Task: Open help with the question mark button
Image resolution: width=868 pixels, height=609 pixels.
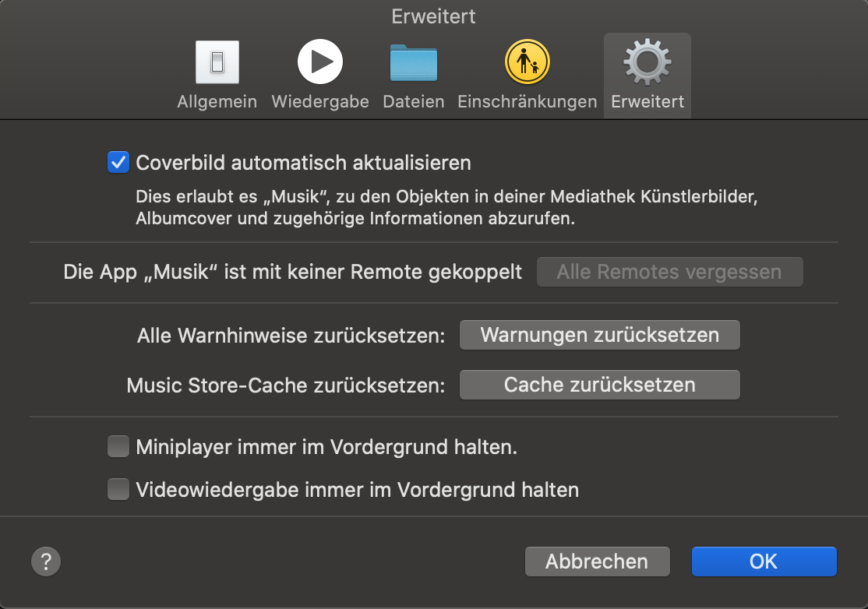Action: [x=46, y=561]
